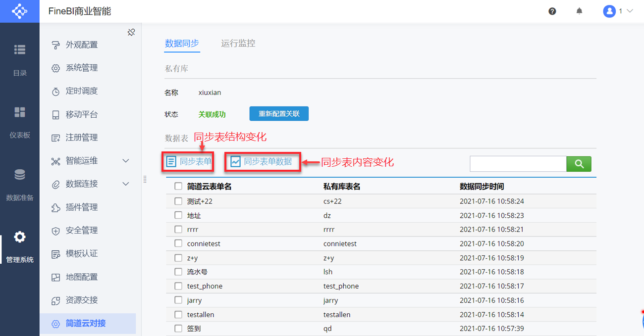Open the notifications bell icon
The height and width of the screenshot is (336, 644).
tap(579, 11)
